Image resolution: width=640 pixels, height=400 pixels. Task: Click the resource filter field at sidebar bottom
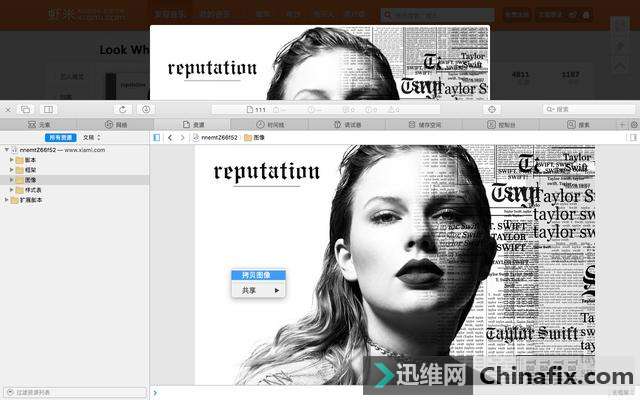click(x=74, y=392)
